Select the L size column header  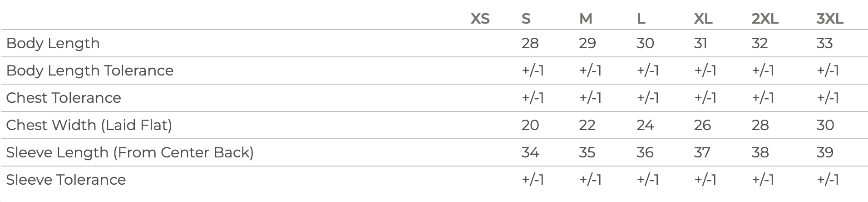point(641,19)
